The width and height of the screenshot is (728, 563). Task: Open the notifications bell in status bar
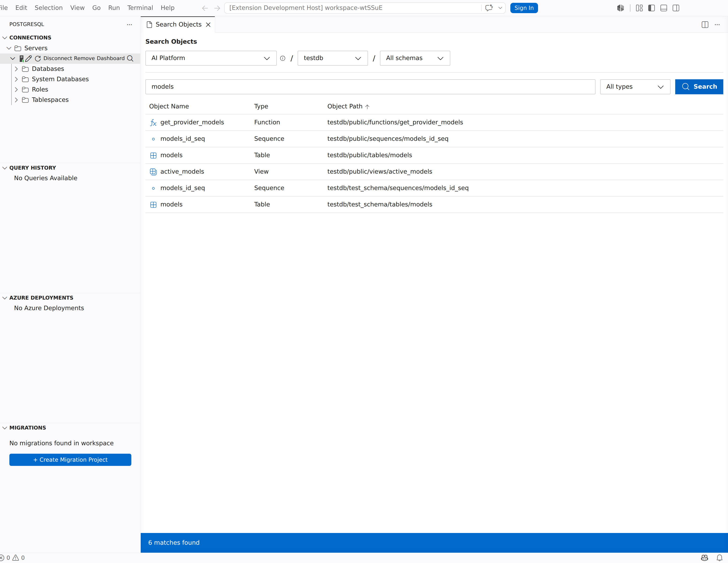tap(719, 558)
